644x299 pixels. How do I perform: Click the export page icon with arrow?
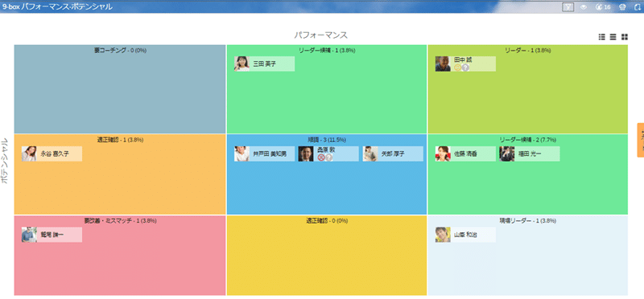638,6
